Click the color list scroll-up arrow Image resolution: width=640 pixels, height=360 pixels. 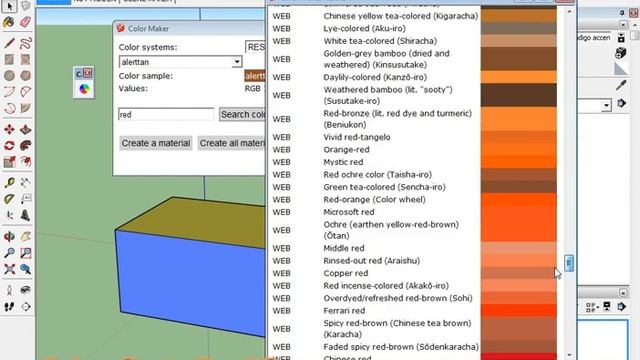pyautogui.click(x=569, y=11)
